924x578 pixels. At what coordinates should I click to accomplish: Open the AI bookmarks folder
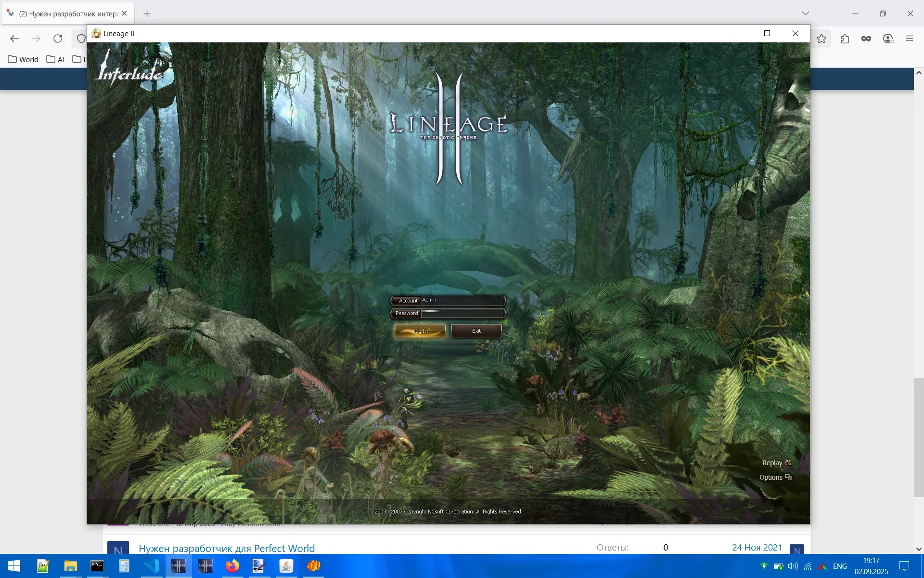[55, 59]
